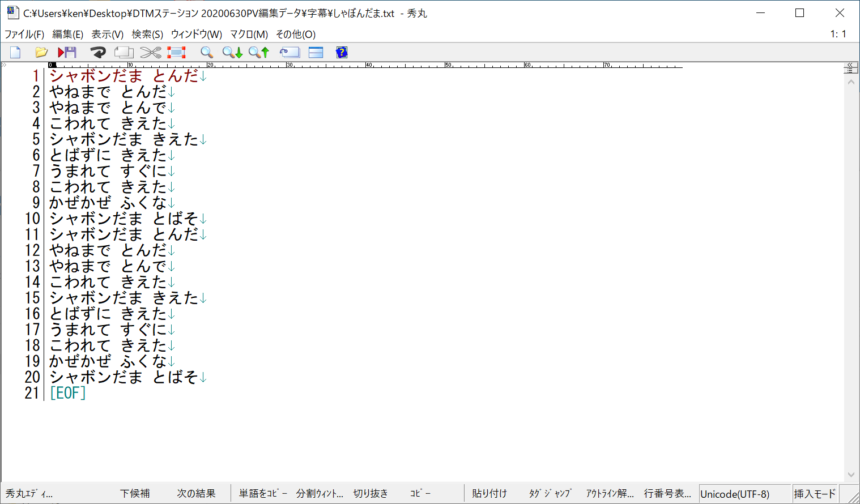Image resolution: width=860 pixels, height=504 pixels.
Task: Click the ruler at column 20
Action: point(210,65)
